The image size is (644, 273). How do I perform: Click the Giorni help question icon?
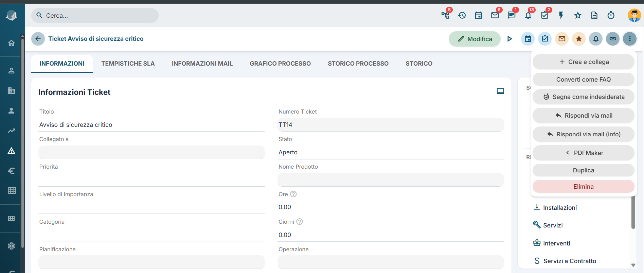[x=300, y=222]
